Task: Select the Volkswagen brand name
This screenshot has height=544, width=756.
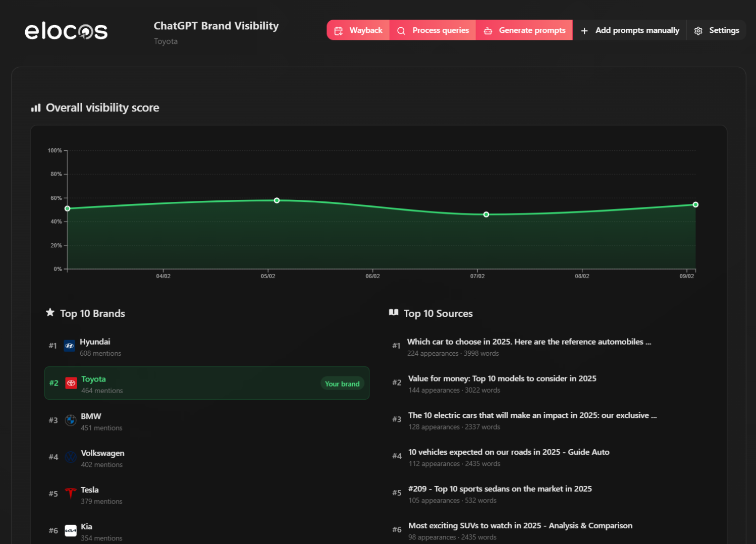Action: point(102,453)
